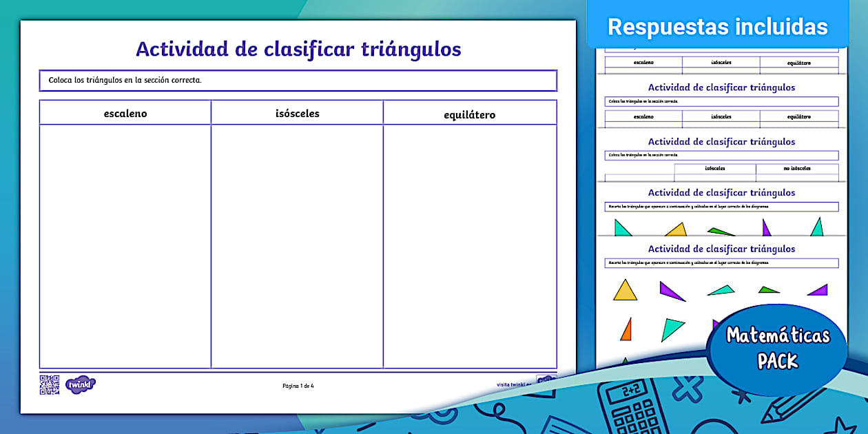Click the QR code on the worksheet footer
This screenshot has width=868, height=434.
pyautogui.click(x=49, y=384)
